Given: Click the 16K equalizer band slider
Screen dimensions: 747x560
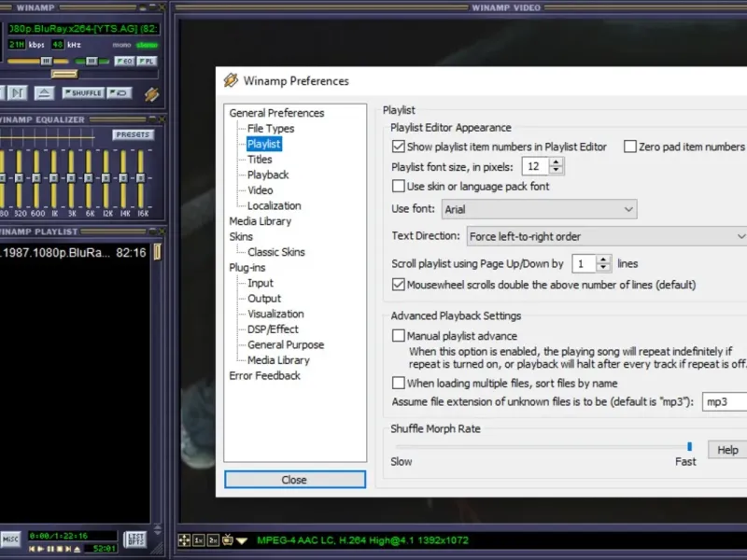Looking at the screenshot, I should (x=141, y=178).
